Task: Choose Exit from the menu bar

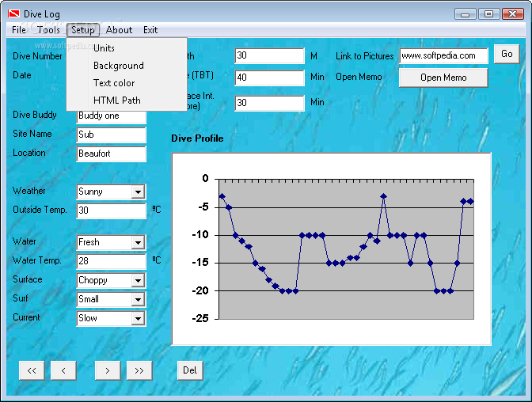Action: (150, 30)
